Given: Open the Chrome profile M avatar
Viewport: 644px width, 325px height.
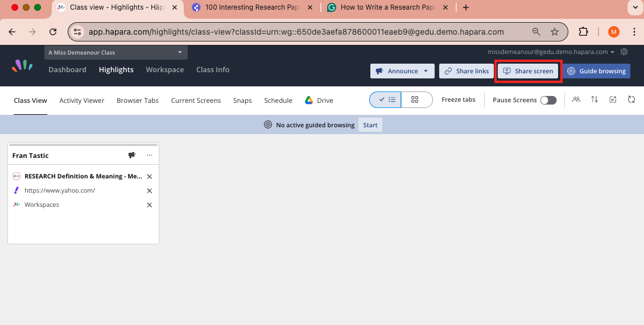Looking at the screenshot, I should [614, 32].
